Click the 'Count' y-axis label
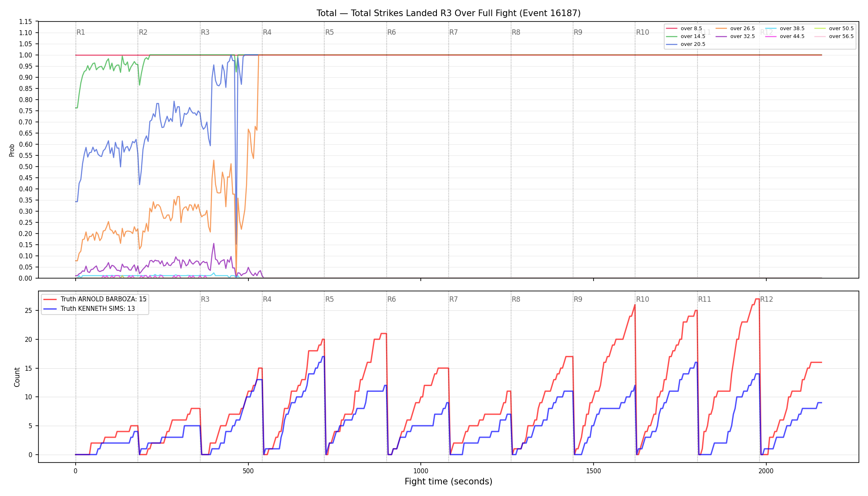 pos(17,377)
